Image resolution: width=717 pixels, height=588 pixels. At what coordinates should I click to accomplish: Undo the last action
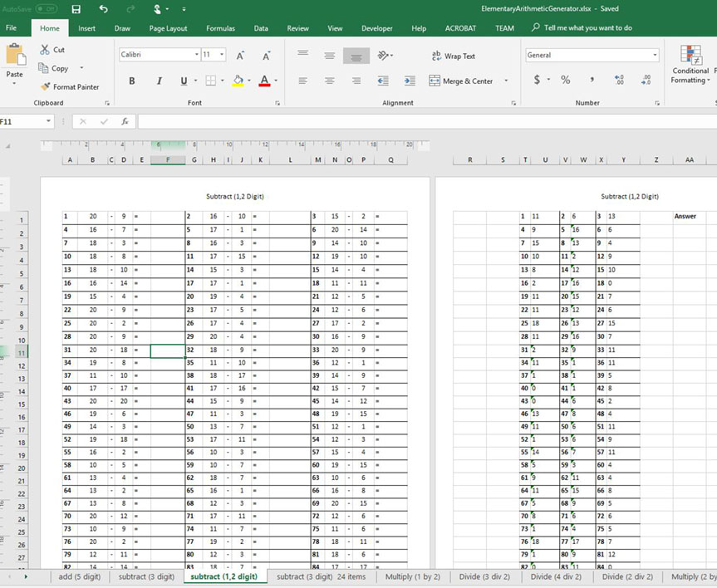click(x=104, y=9)
